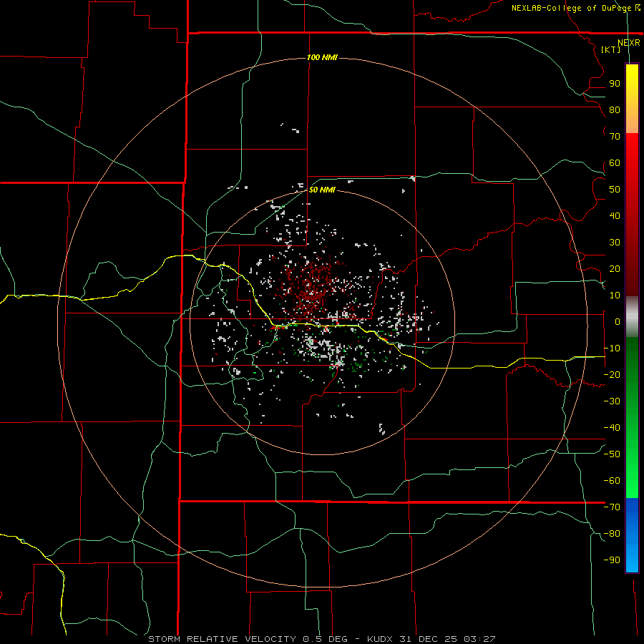Click the 60 value on the velocity scale
The width and height of the screenshot is (644, 644).
pyautogui.click(x=615, y=163)
